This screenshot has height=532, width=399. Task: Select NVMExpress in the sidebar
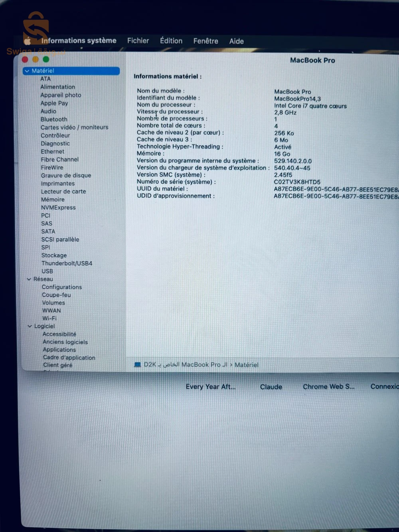(58, 208)
